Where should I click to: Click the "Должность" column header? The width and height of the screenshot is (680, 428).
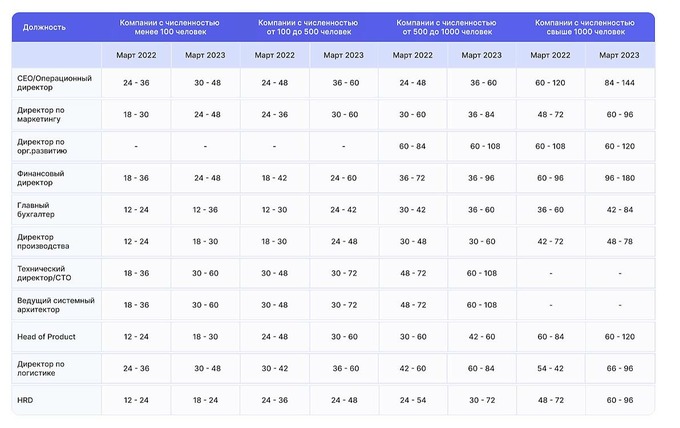tap(45, 27)
